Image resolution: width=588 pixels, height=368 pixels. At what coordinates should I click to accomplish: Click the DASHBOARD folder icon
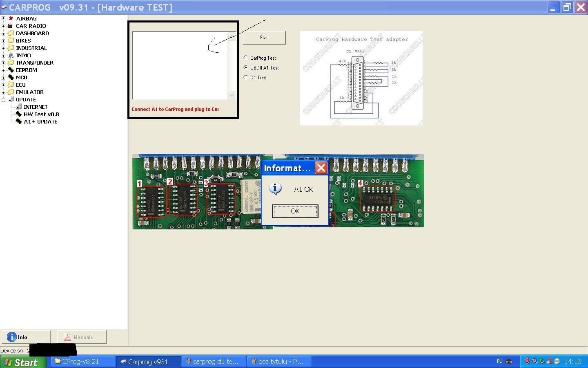click(x=11, y=33)
